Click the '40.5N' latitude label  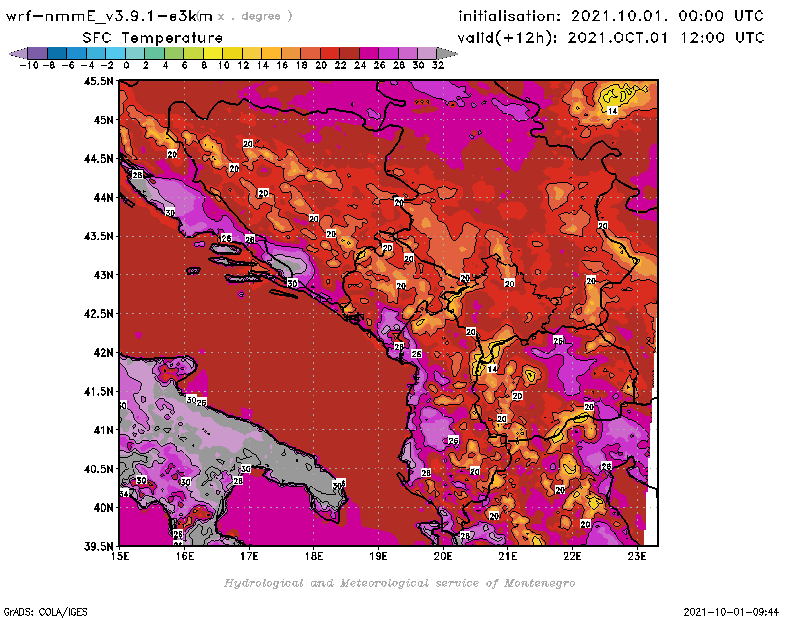coord(98,469)
